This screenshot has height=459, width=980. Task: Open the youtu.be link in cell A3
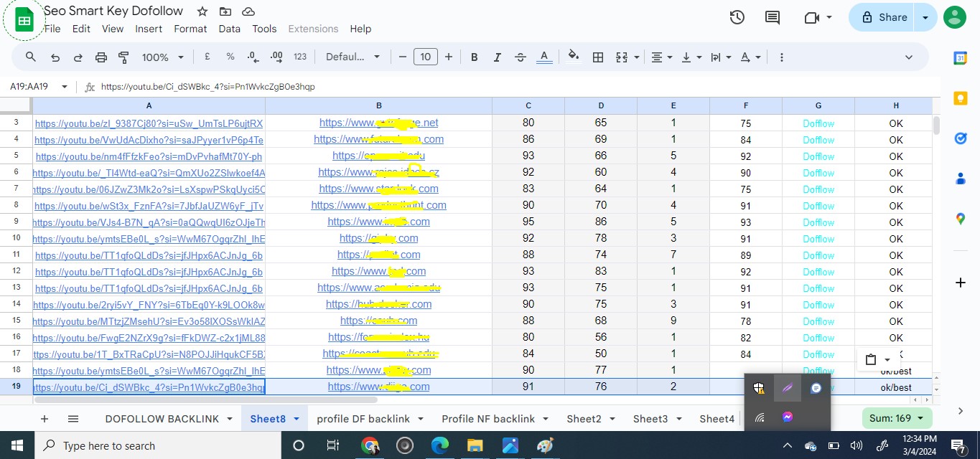[x=149, y=123]
